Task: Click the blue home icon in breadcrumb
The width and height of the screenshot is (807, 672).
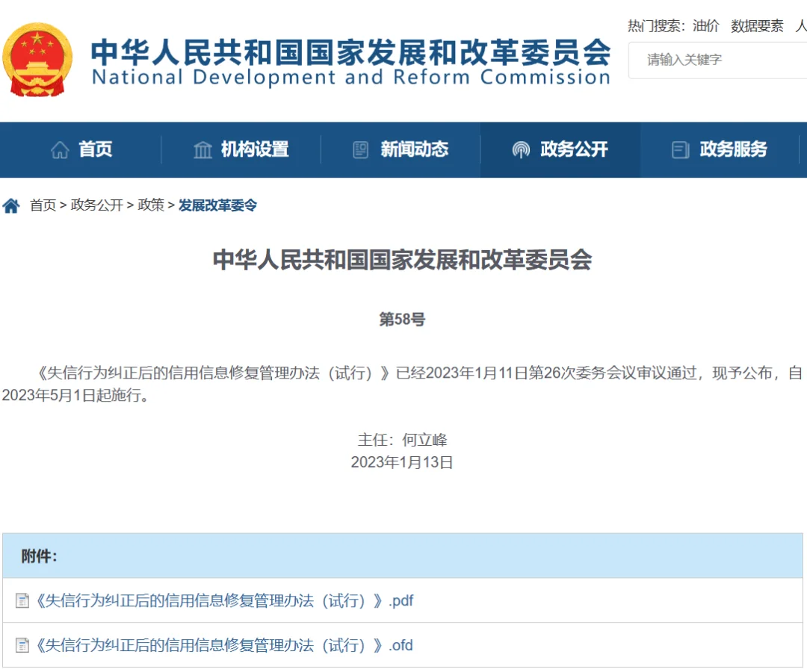Action: pyautogui.click(x=11, y=205)
